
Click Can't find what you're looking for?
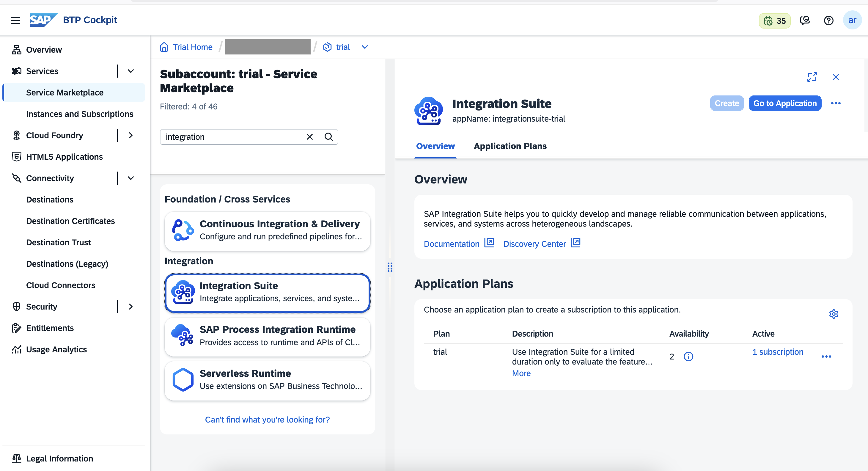[267, 420]
